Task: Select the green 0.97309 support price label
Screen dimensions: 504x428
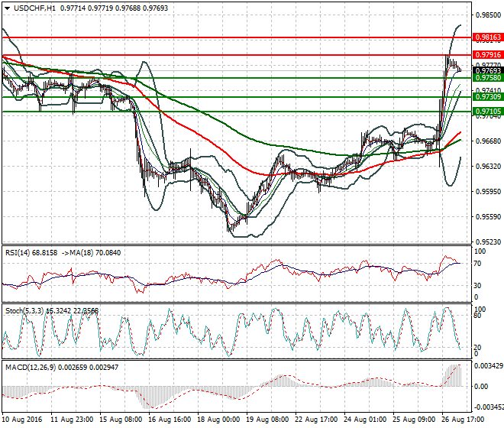Action: 489,97
